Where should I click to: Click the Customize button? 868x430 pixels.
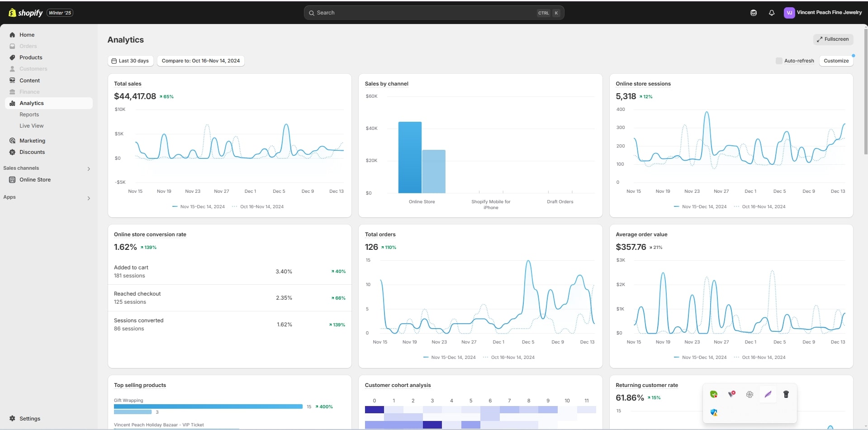(x=836, y=61)
